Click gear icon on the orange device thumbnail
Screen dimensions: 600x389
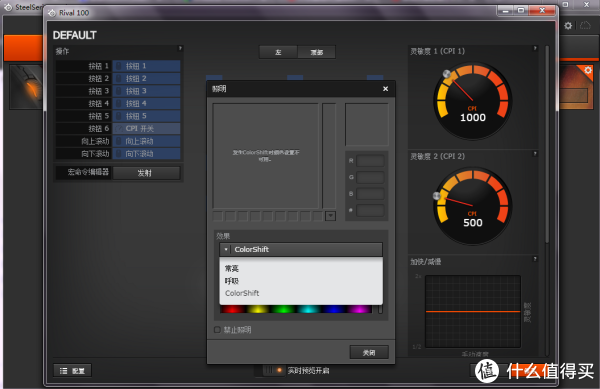coord(588,70)
